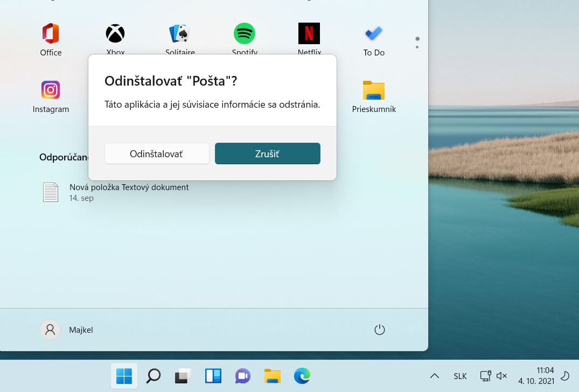Open the Instagram app icon
The width and height of the screenshot is (579, 392).
[51, 90]
